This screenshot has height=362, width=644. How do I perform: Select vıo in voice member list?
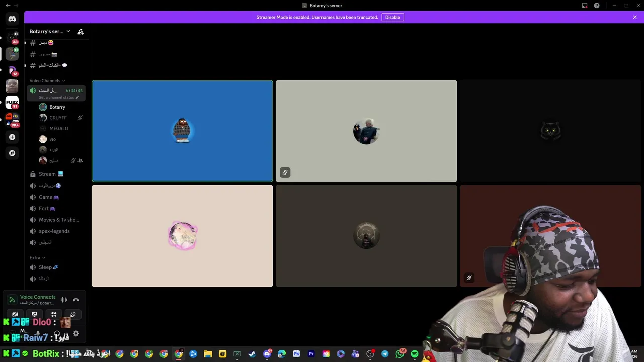coord(52,139)
